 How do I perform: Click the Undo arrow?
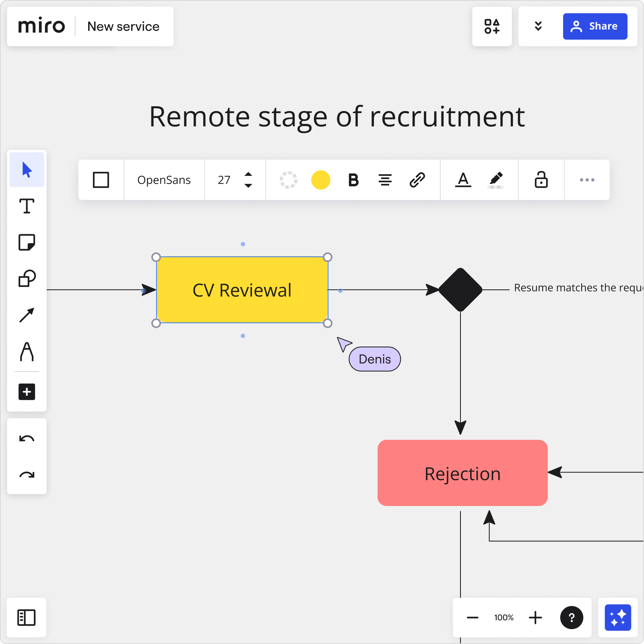[x=27, y=439]
